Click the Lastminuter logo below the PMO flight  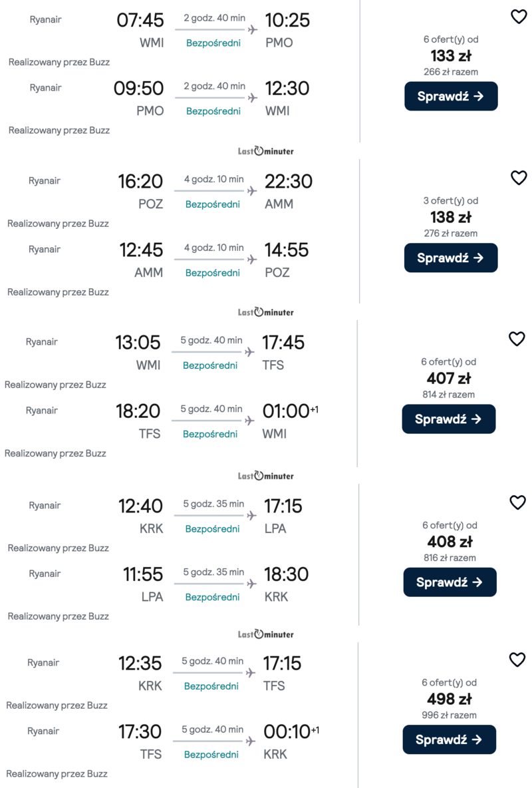coord(266,151)
